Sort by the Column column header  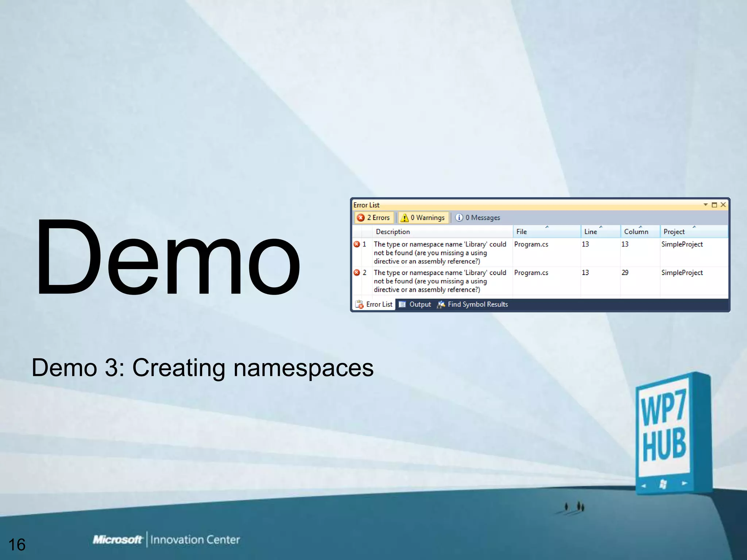tap(640, 232)
